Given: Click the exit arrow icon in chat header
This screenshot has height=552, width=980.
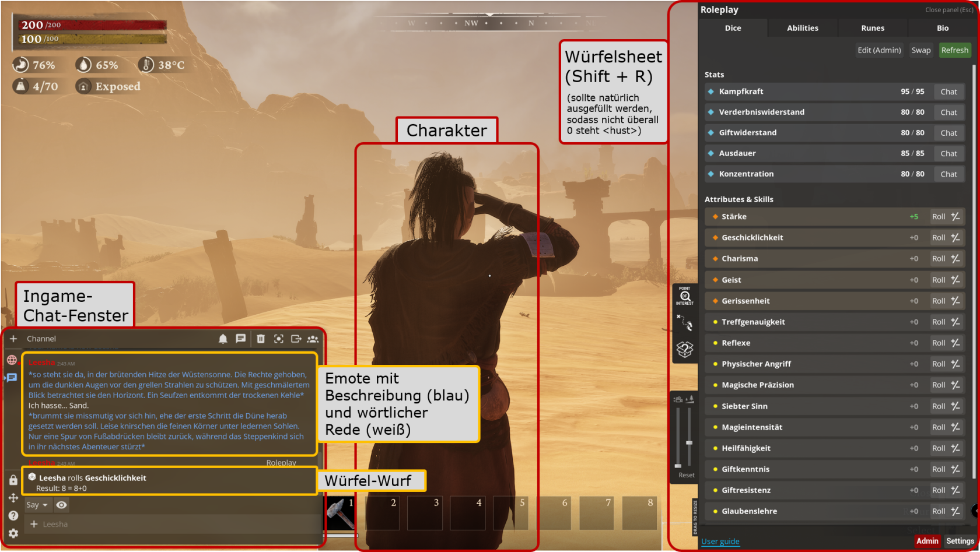Looking at the screenshot, I should click(x=296, y=339).
